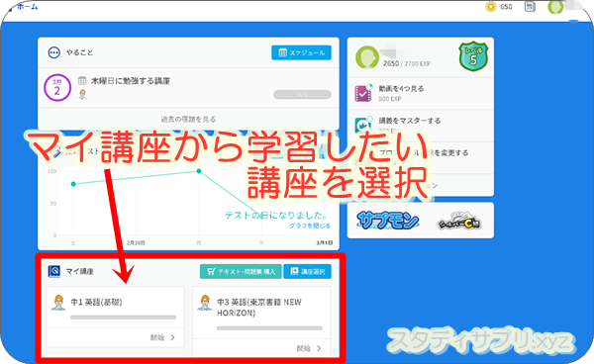Screen dimensions: 594x364
Task: Go to the ホーム link
Action: (28, 7)
